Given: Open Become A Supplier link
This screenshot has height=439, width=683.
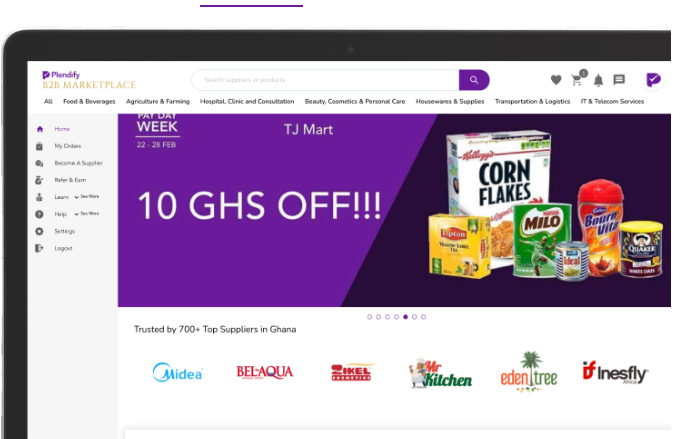Looking at the screenshot, I should click(x=78, y=163).
